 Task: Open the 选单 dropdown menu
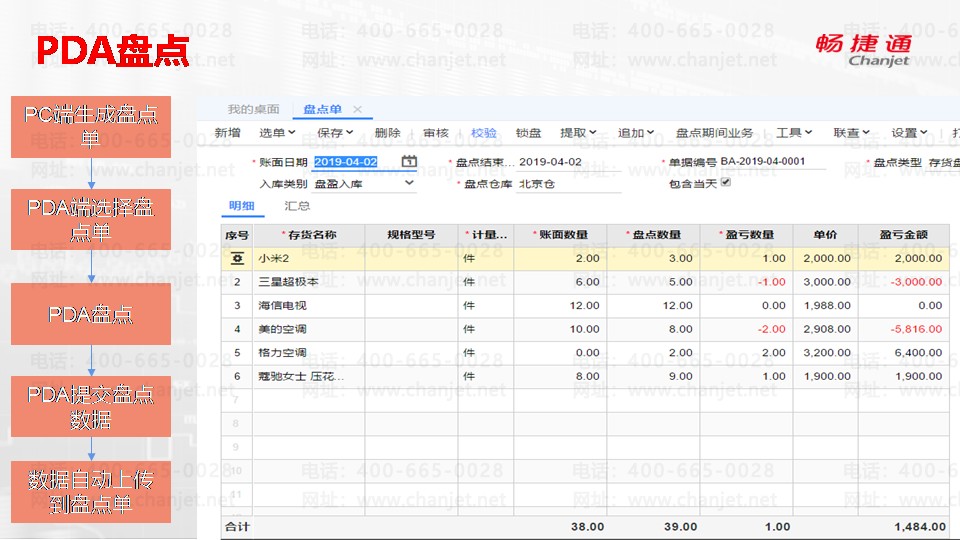277,133
